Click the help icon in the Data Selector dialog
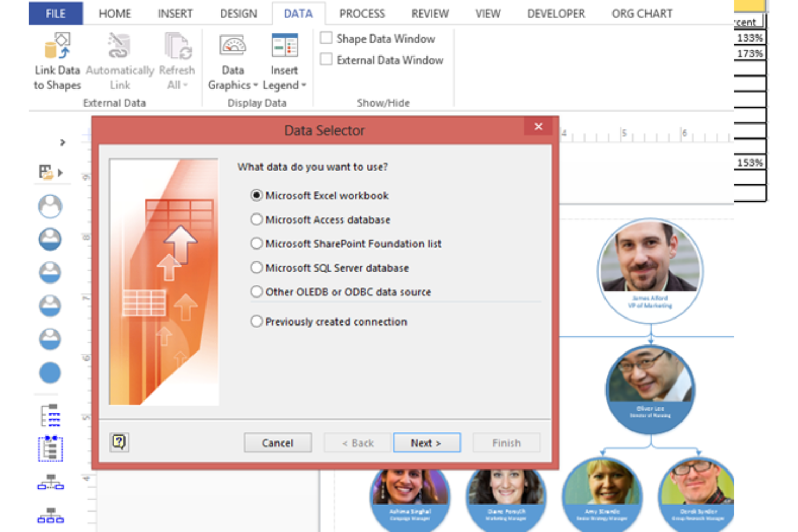 (x=119, y=442)
